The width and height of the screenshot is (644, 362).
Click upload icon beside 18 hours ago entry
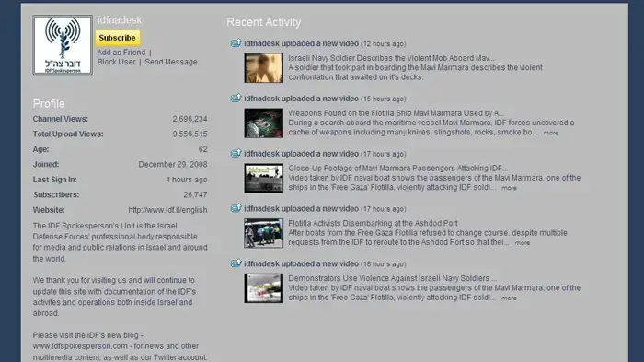click(236, 263)
